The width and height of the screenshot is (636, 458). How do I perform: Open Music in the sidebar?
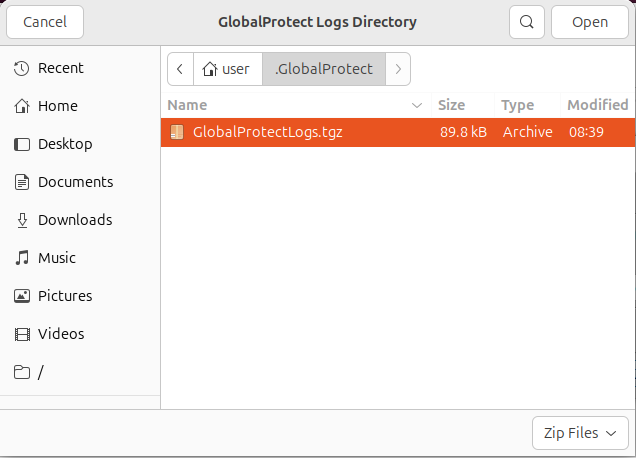(80, 258)
